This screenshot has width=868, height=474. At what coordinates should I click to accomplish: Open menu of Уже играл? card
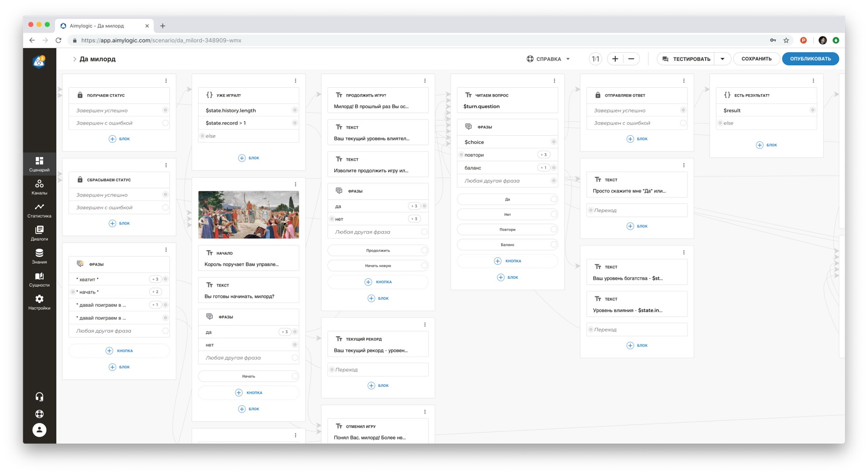click(296, 81)
